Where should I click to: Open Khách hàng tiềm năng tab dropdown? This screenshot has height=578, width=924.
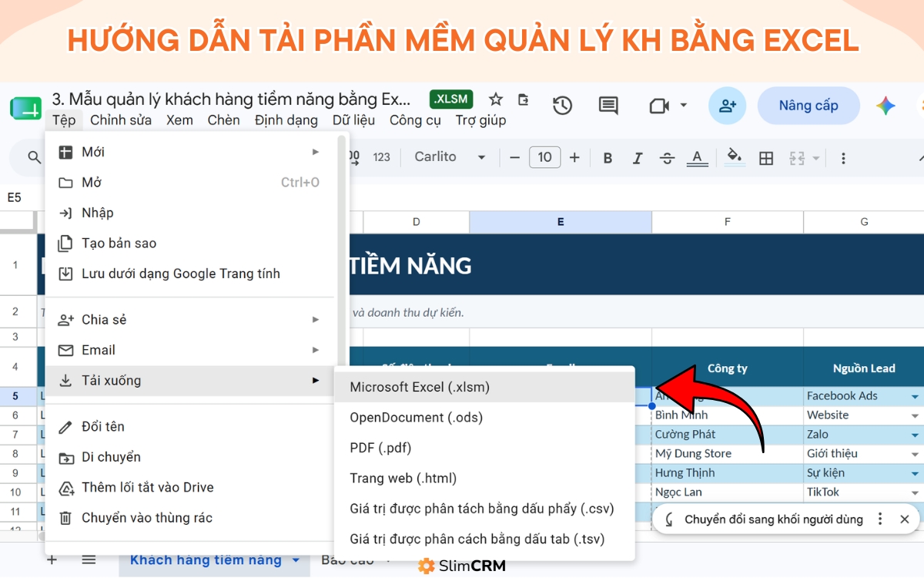296,560
